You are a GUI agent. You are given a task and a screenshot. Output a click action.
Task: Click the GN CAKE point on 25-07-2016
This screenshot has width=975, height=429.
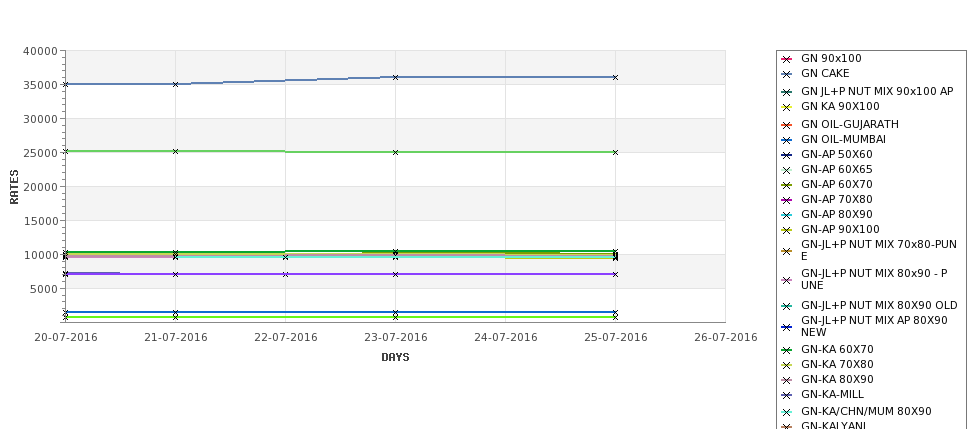click(616, 78)
